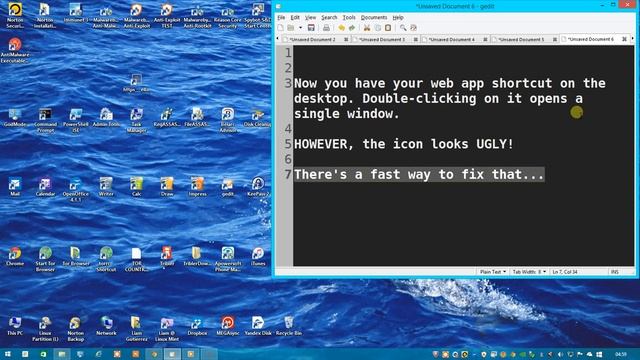This screenshot has height=360, width=640.
Task: Open the File menu in gedit
Action: (281, 18)
